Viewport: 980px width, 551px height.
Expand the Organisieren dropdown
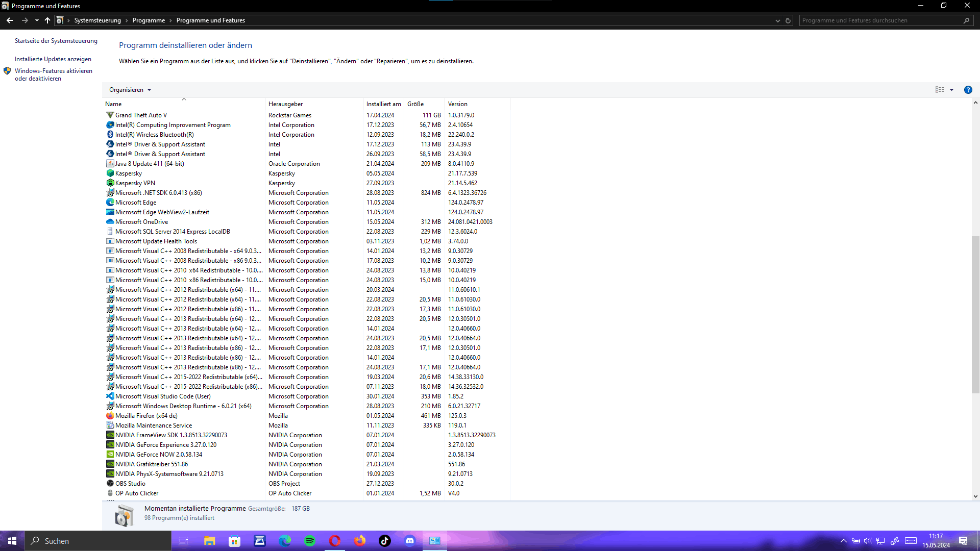(x=130, y=90)
